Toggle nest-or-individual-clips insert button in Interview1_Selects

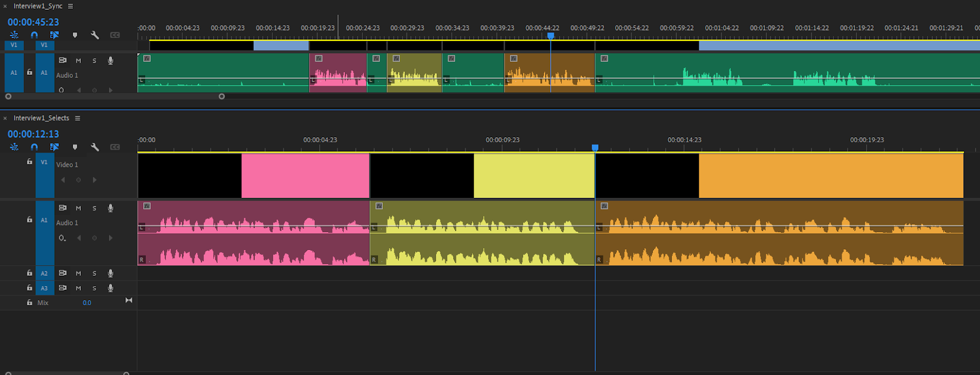pos(14,147)
